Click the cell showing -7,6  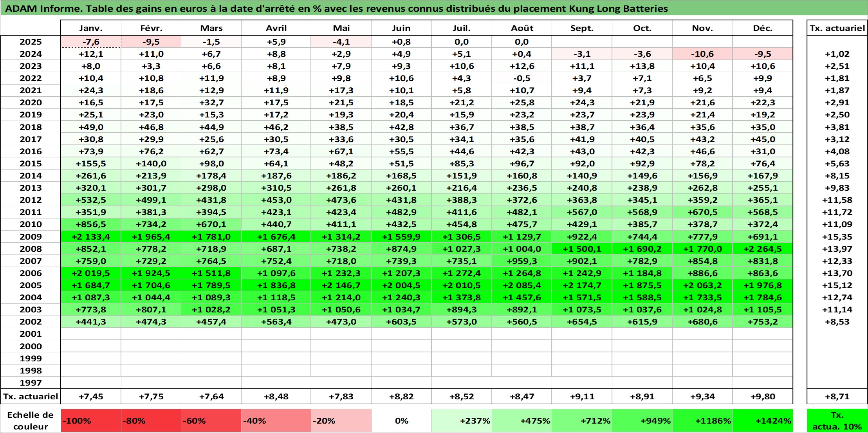91,41
